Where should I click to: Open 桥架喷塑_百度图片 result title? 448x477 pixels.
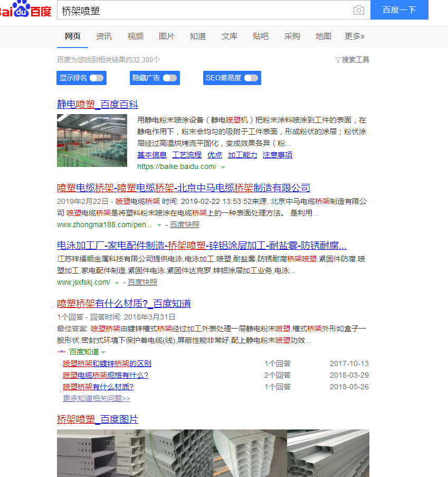[98, 419]
